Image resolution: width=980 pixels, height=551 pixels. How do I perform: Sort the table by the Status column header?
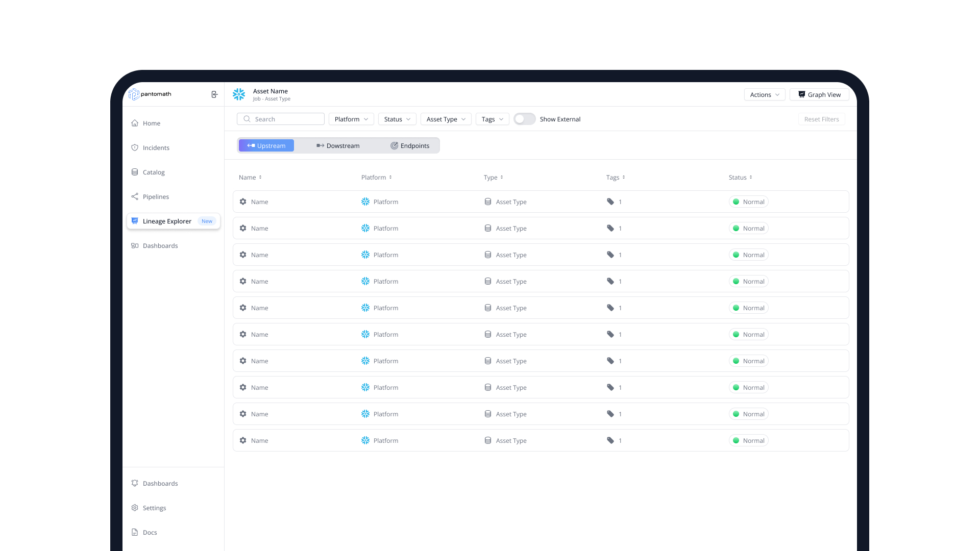pos(741,177)
